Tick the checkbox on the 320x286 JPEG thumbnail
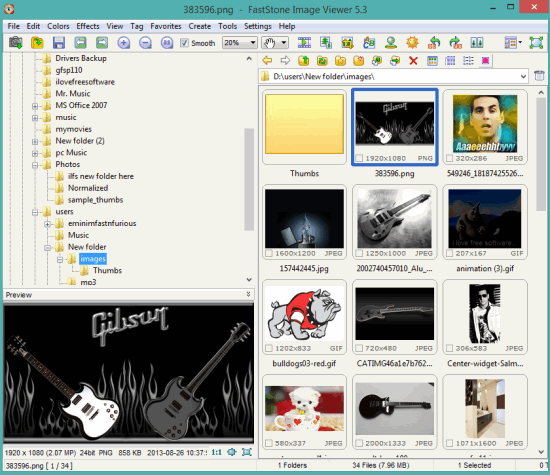 [449, 159]
